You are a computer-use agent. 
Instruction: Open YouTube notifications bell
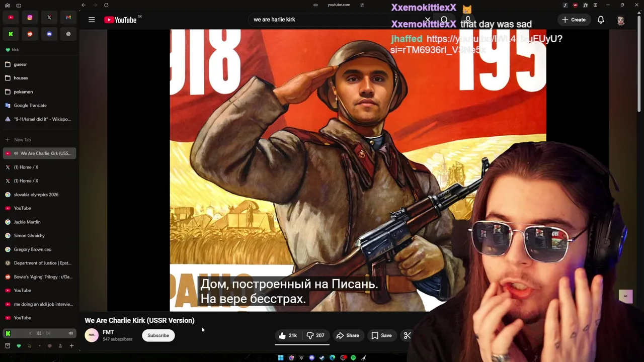601,20
